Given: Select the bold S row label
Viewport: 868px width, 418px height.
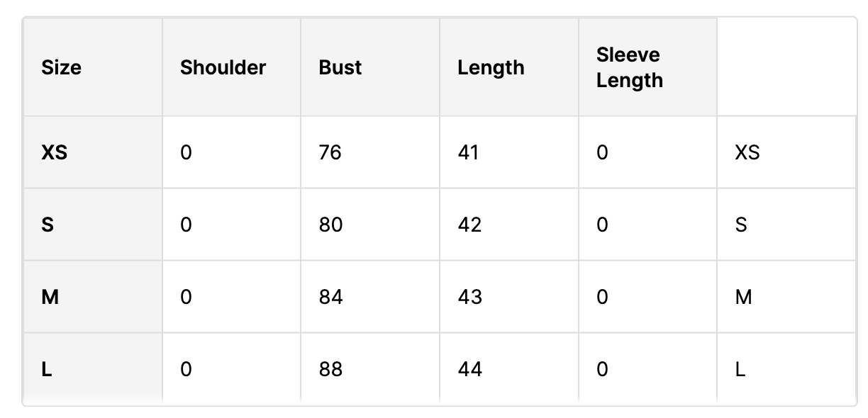Looking at the screenshot, I should tap(48, 225).
